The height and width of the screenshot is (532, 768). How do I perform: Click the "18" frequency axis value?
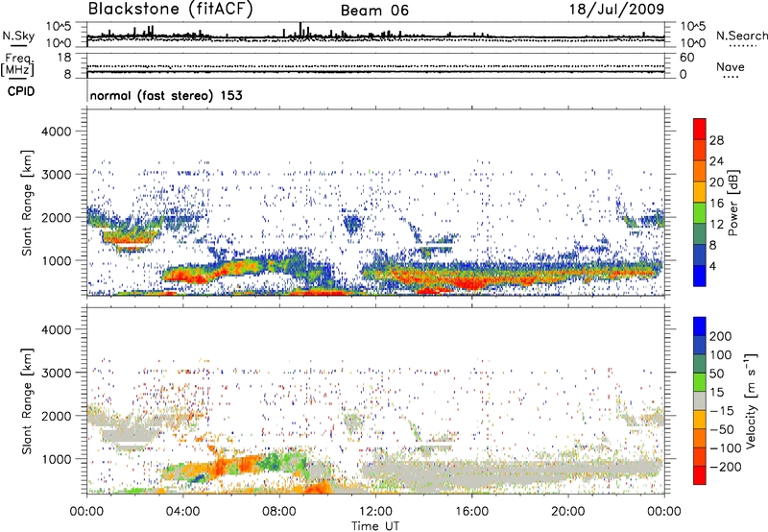[64, 58]
